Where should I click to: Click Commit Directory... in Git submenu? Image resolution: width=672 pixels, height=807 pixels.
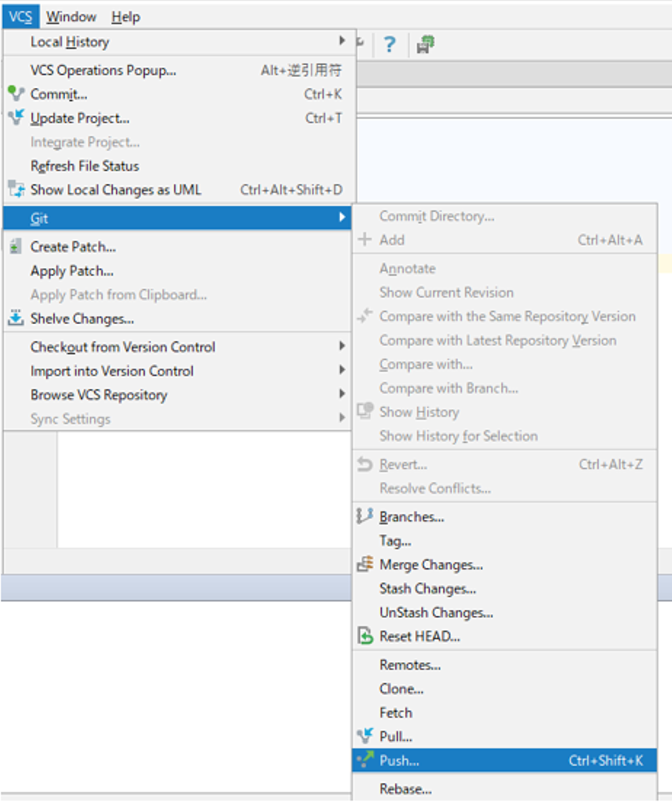(505, 216)
